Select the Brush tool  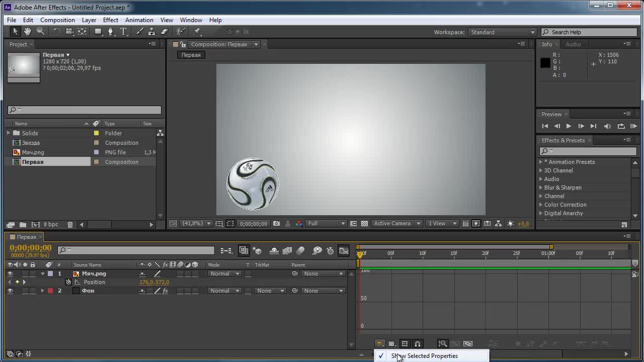pos(140,32)
